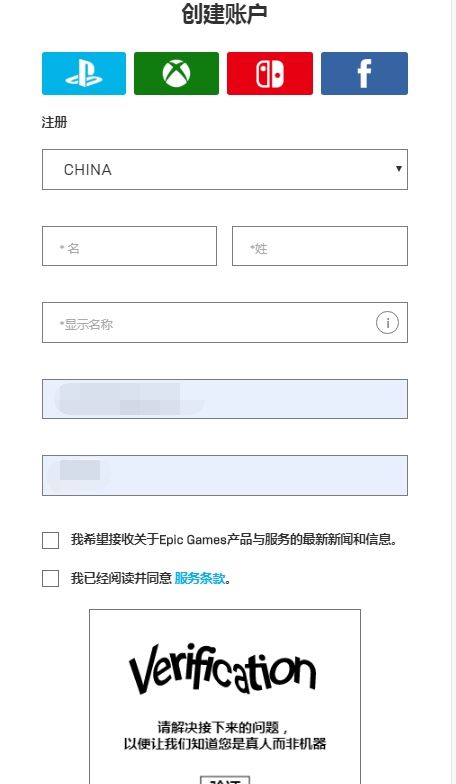
Task: Open the 服务条款 terms link
Action: pyautogui.click(x=200, y=578)
